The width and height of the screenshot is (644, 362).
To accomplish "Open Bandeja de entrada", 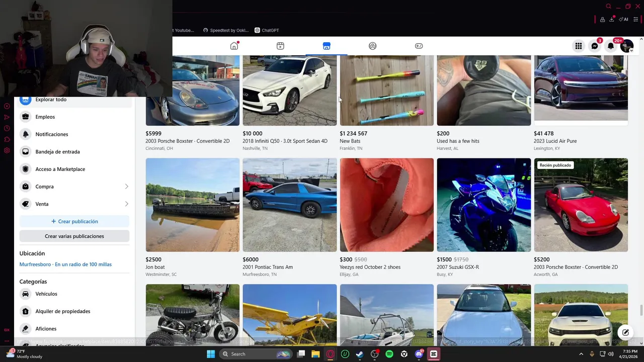I will 75,151.
